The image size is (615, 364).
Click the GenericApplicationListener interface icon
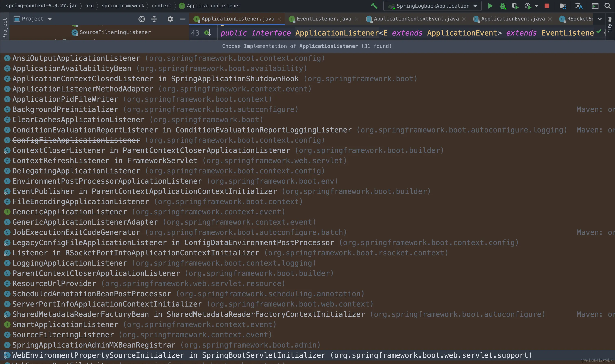tap(7, 212)
